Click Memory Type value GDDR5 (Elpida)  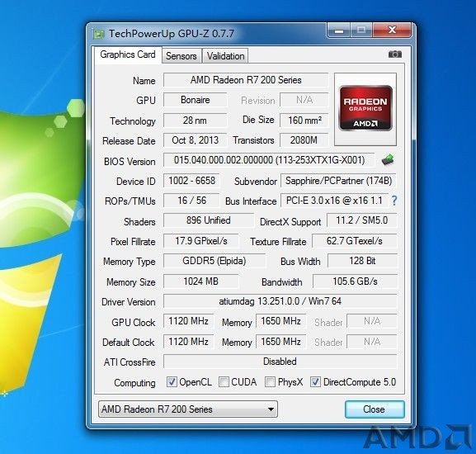(214, 261)
